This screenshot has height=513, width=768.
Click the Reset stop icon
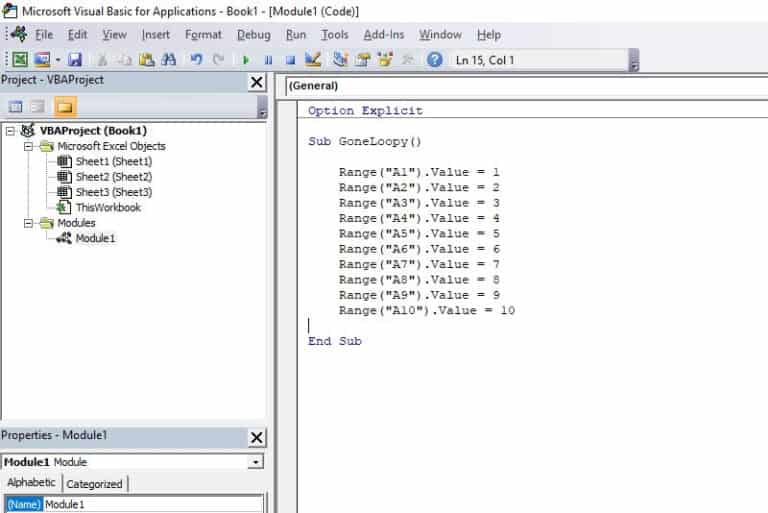click(290, 60)
